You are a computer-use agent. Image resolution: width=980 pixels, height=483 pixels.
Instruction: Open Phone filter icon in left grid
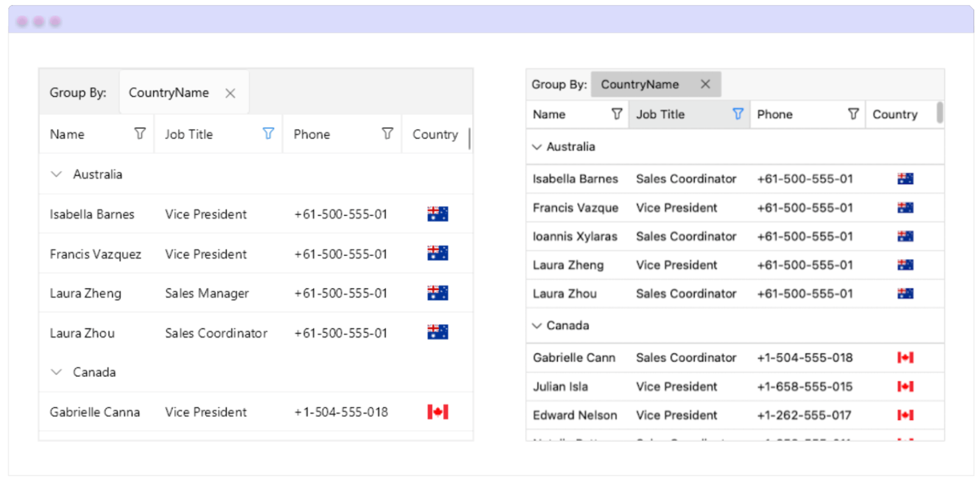coord(388,133)
